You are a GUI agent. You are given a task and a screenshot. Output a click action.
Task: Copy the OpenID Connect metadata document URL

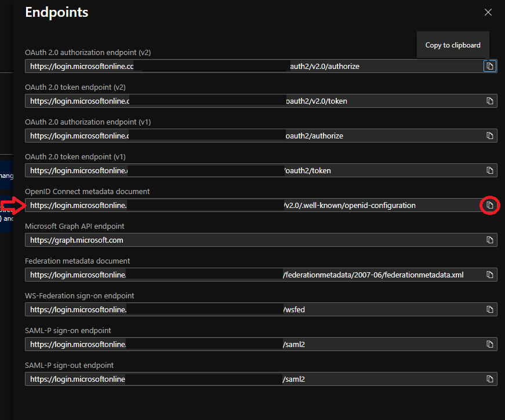point(490,205)
